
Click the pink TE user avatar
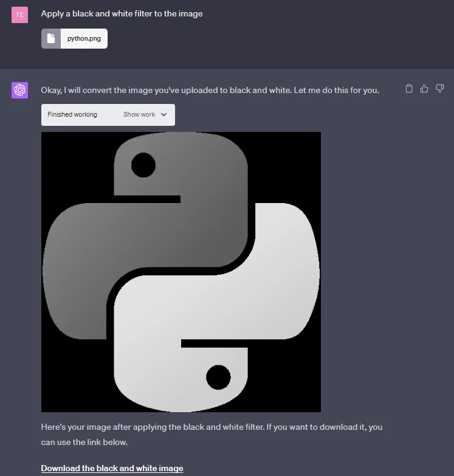pyautogui.click(x=20, y=14)
